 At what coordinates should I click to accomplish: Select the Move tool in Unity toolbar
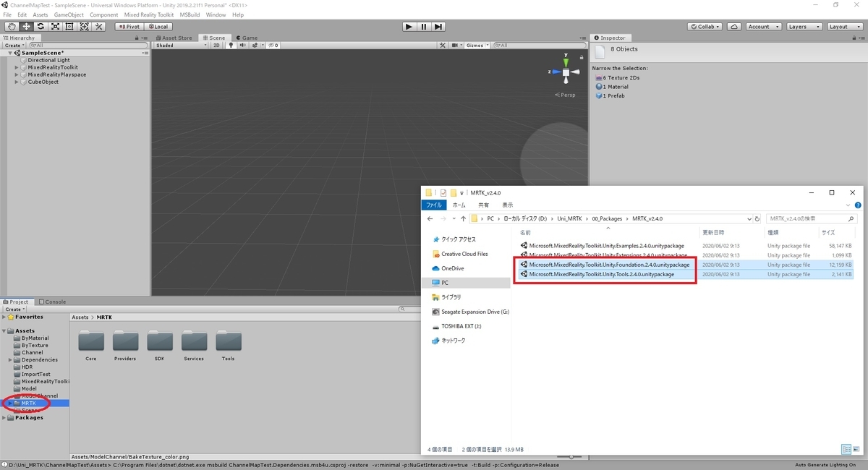point(25,27)
